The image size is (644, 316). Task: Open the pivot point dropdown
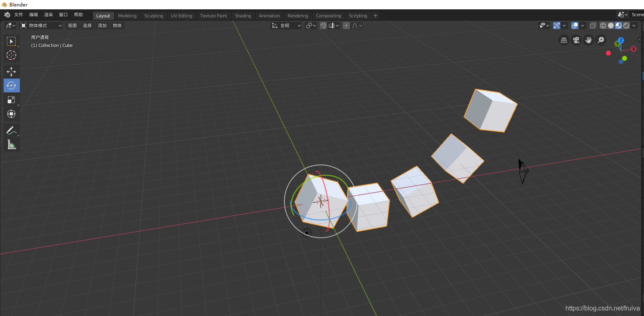[311, 26]
